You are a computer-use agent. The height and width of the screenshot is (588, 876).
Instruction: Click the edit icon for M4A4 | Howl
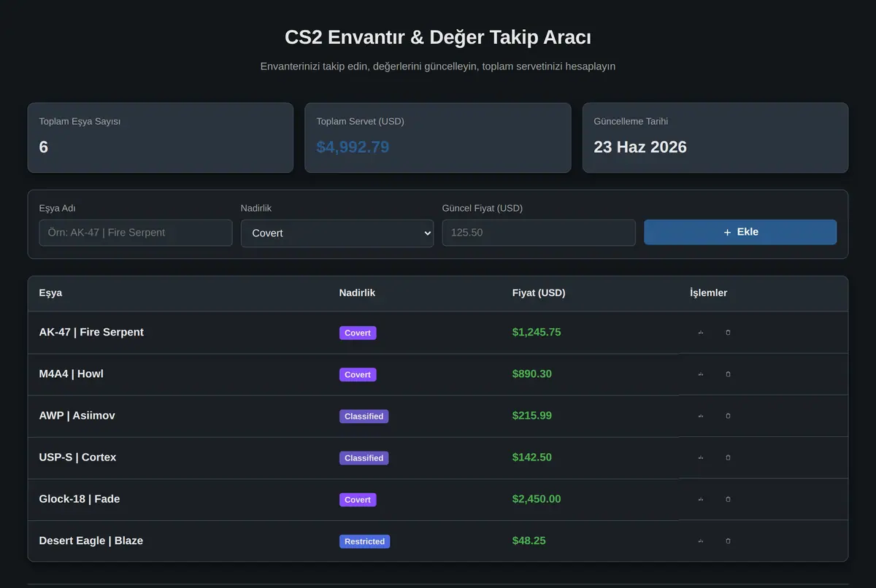[701, 374]
